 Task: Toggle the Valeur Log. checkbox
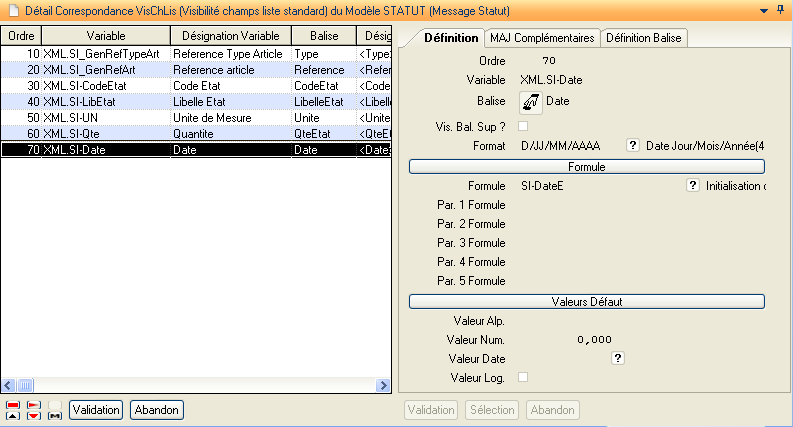(x=522, y=377)
